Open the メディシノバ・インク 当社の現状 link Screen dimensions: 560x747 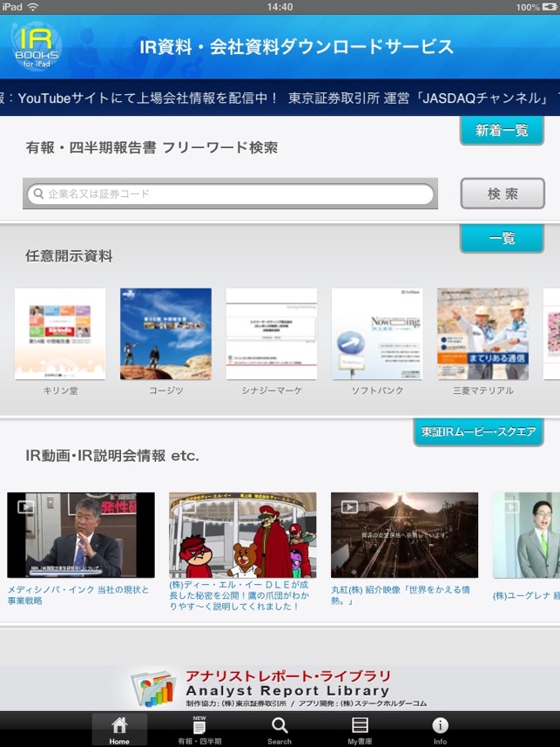point(78,595)
